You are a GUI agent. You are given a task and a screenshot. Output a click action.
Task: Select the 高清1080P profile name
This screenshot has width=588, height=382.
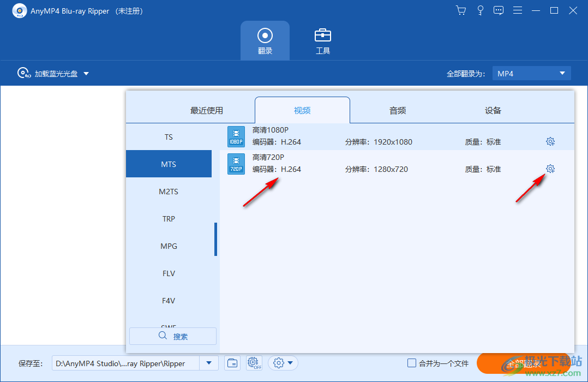pyautogui.click(x=271, y=130)
